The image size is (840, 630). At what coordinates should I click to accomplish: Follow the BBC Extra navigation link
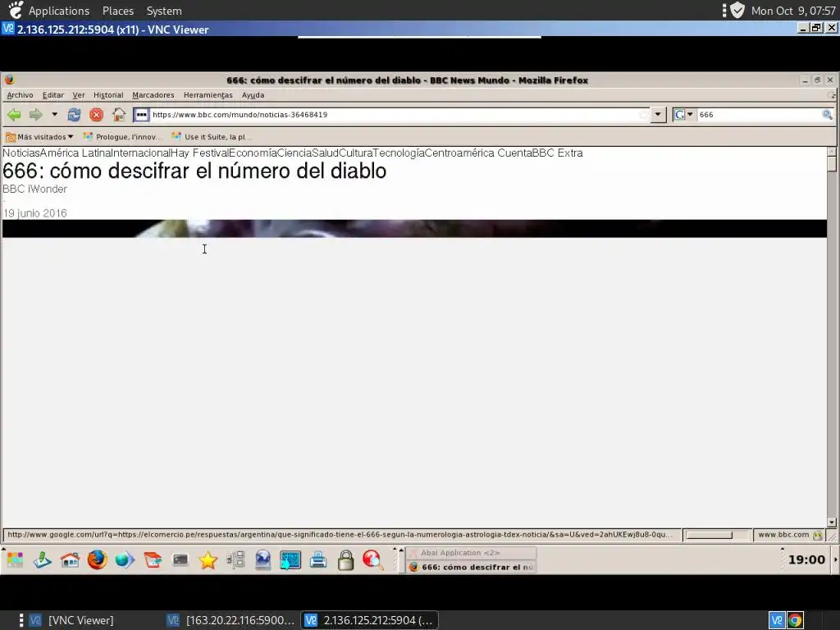(557, 153)
